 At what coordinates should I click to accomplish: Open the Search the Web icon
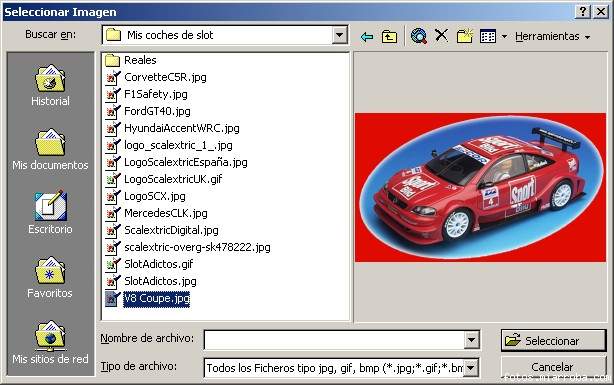[419, 36]
